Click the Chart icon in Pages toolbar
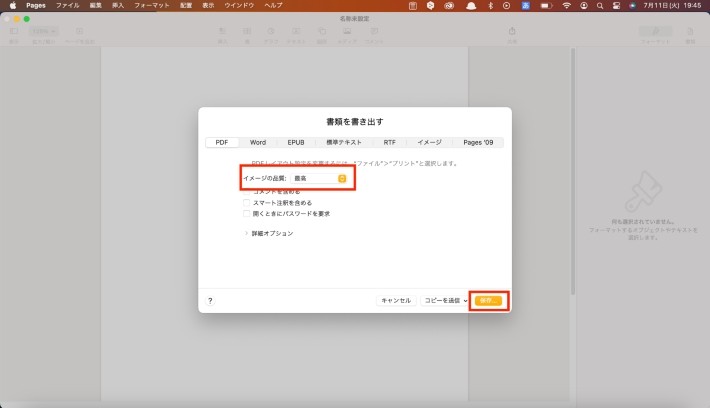Image resolution: width=710 pixels, height=408 pixels. [x=271, y=31]
